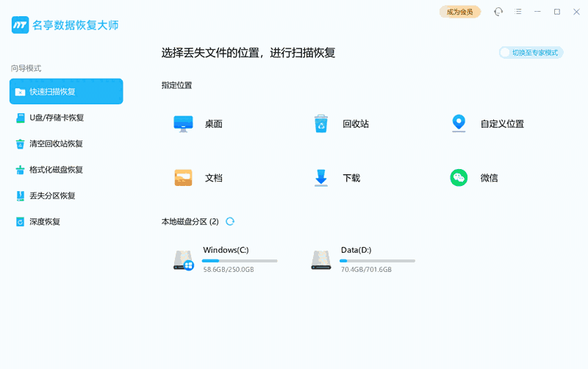The image size is (588, 369).
Task: Choose the 回收站 recycle bin icon
Action: (321, 123)
